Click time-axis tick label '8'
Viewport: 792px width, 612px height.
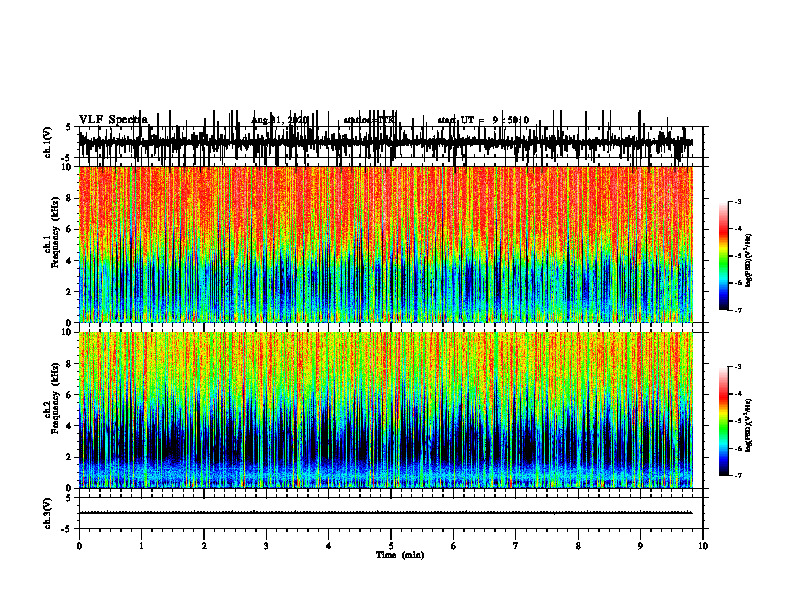[578, 546]
